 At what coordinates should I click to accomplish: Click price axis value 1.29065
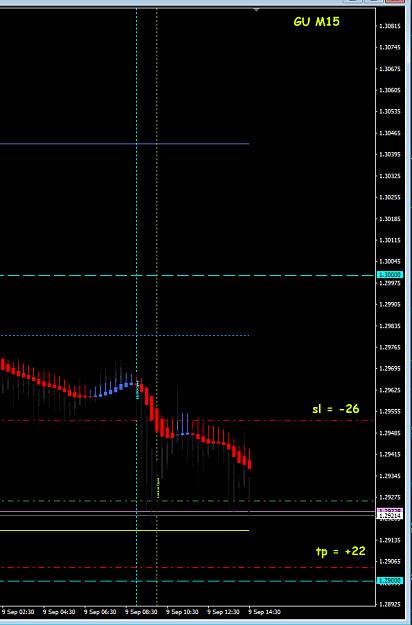coord(390,562)
